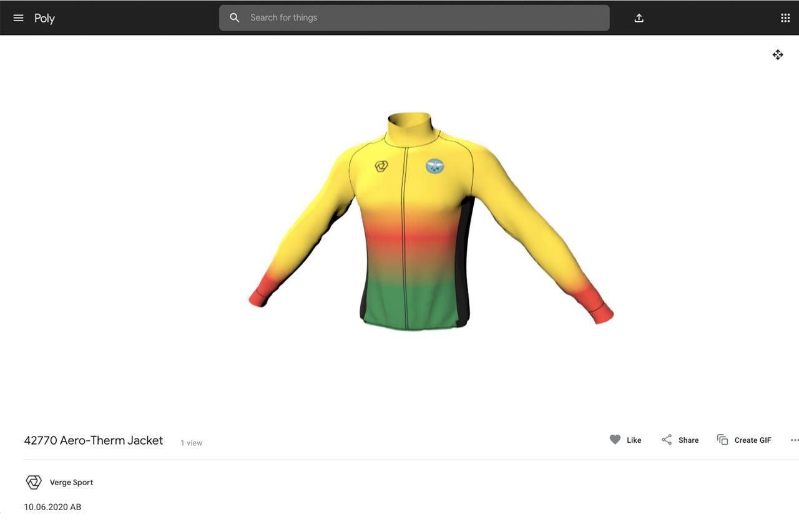Click the Share button label

[x=689, y=440]
